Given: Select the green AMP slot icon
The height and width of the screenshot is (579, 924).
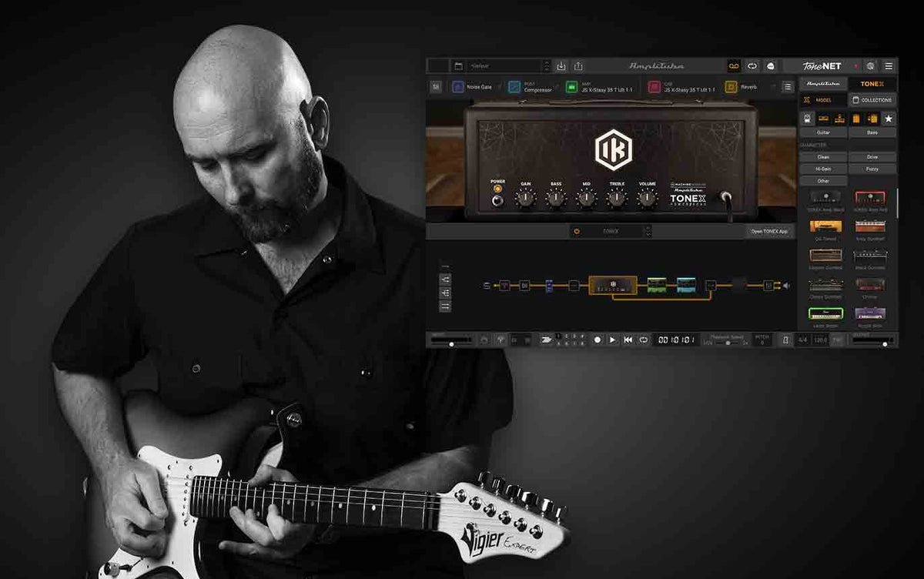Looking at the screenshot, I should pyautogui.click(x=572, y=87).
